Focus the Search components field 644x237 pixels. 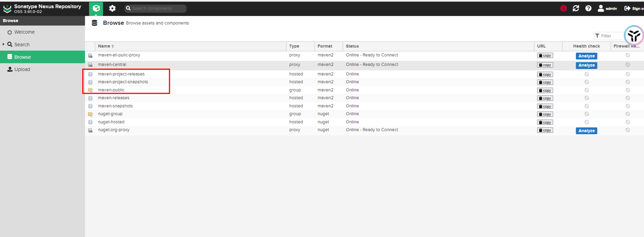pos(155,8)
